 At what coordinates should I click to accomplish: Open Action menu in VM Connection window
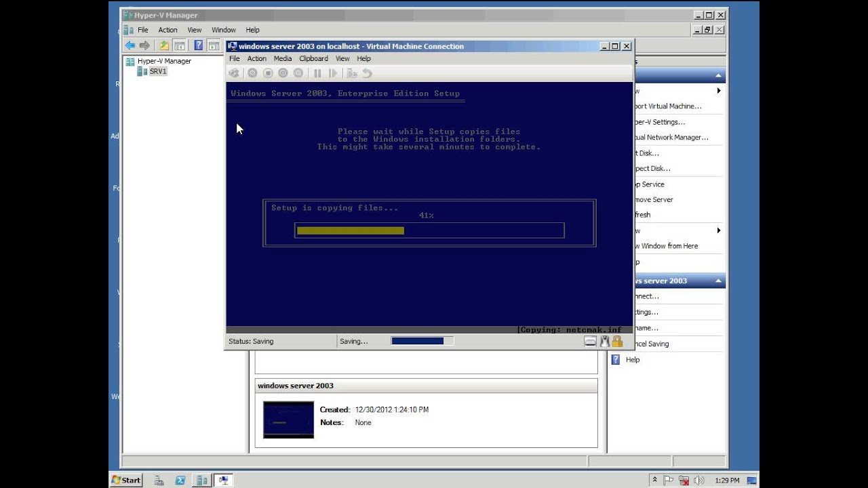[x=257, y=59]
